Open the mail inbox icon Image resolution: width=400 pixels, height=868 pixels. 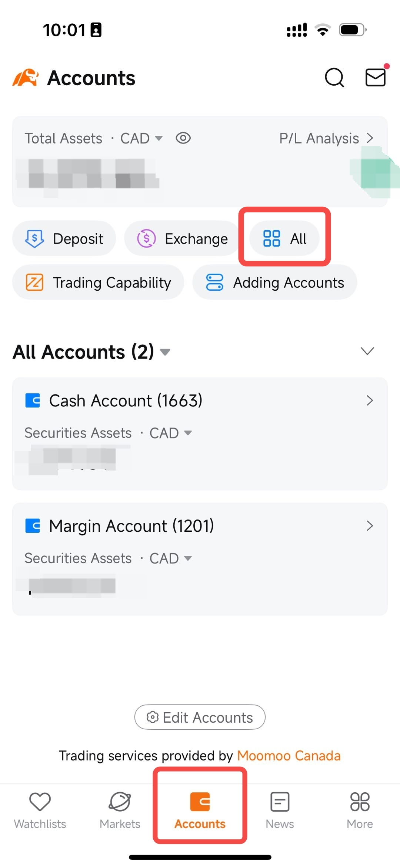click(x=376, y=77)
